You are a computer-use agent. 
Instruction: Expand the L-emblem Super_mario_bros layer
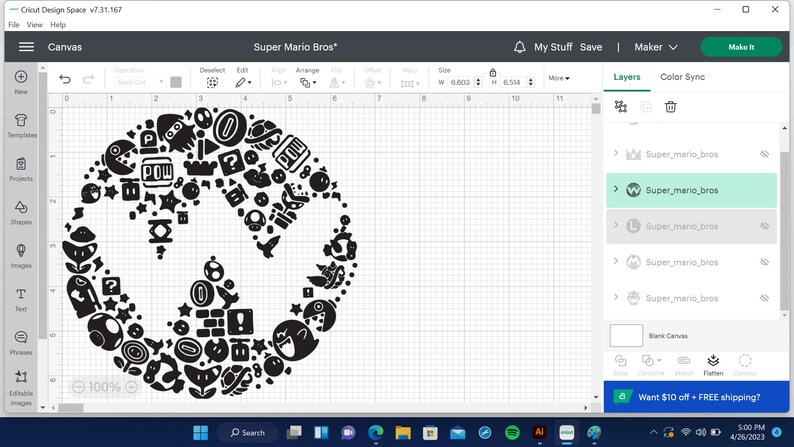pos(616,225)
